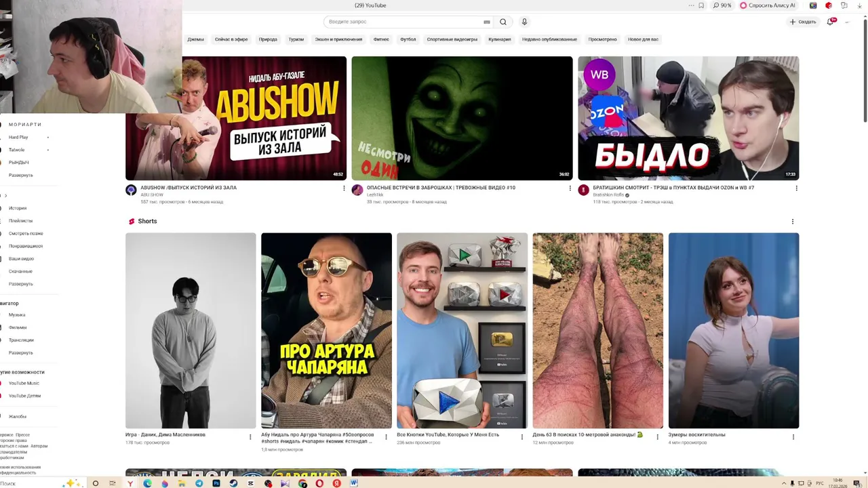Open the Shorts section options menu
The width and height of the screenshot is (868, 488).
click(792, 221)
